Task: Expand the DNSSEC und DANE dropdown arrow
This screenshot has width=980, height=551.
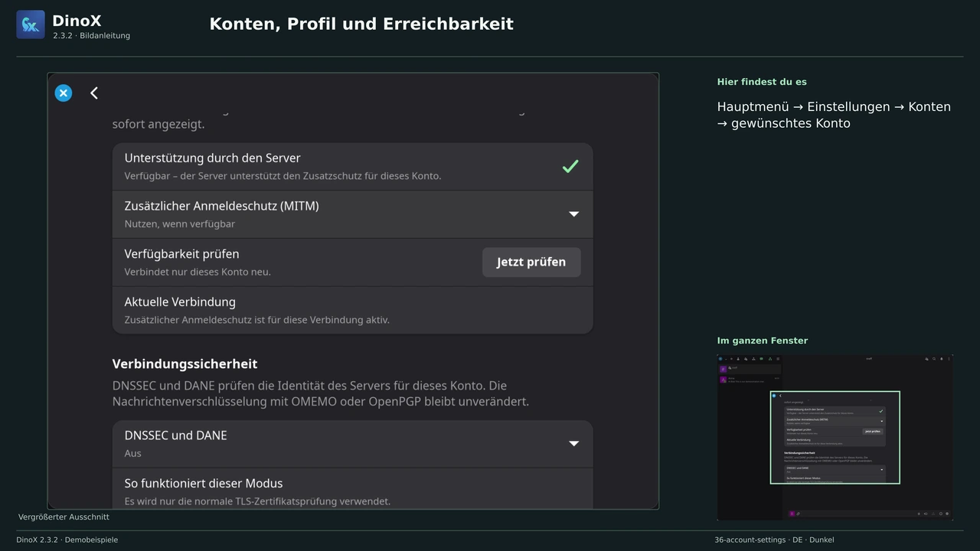Action: click(573, 444)
